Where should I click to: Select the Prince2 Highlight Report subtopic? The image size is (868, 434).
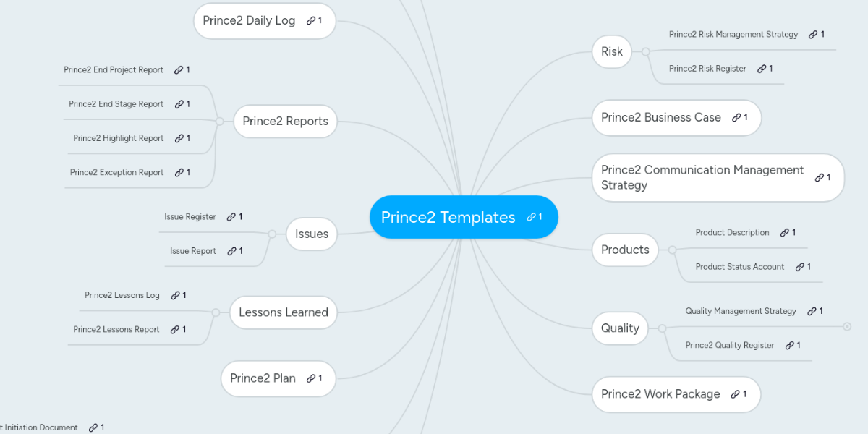pos(118,138)
